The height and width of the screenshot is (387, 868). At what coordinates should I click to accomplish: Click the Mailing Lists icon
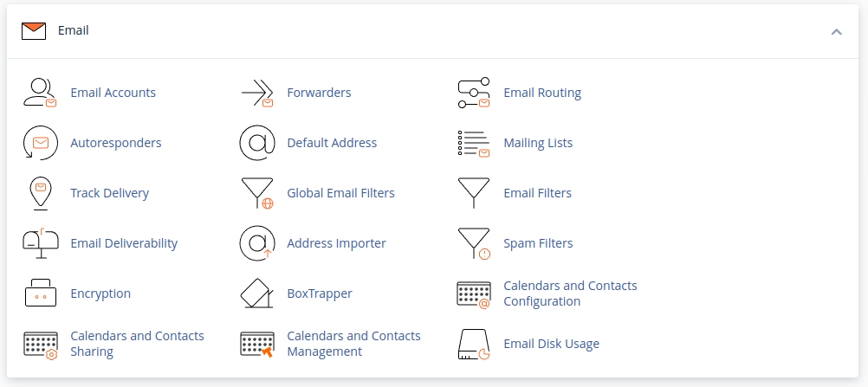click(x=473, y=143)
